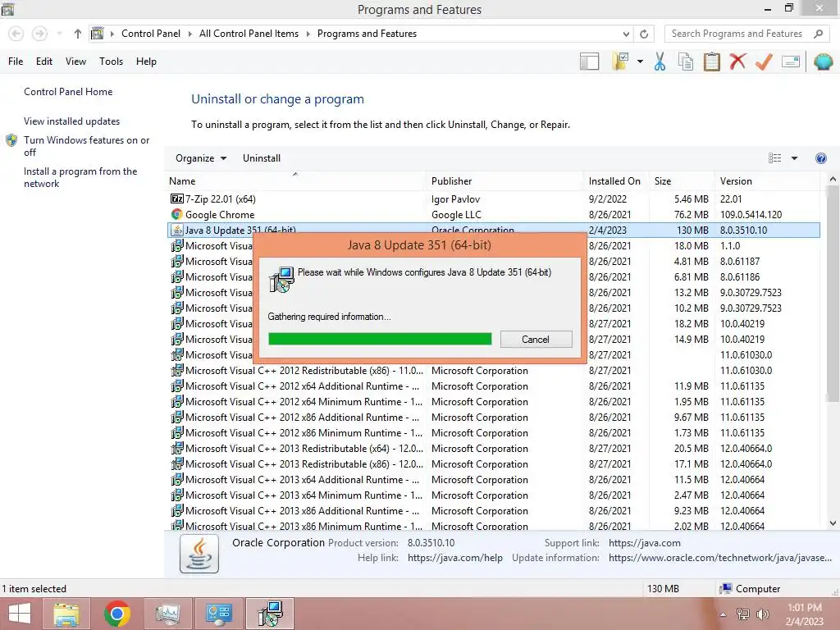Image resolution: width=840 pixels, height=630 pixels.
Task: Open Turn Windows features on or off
Action: click(86, 146)
